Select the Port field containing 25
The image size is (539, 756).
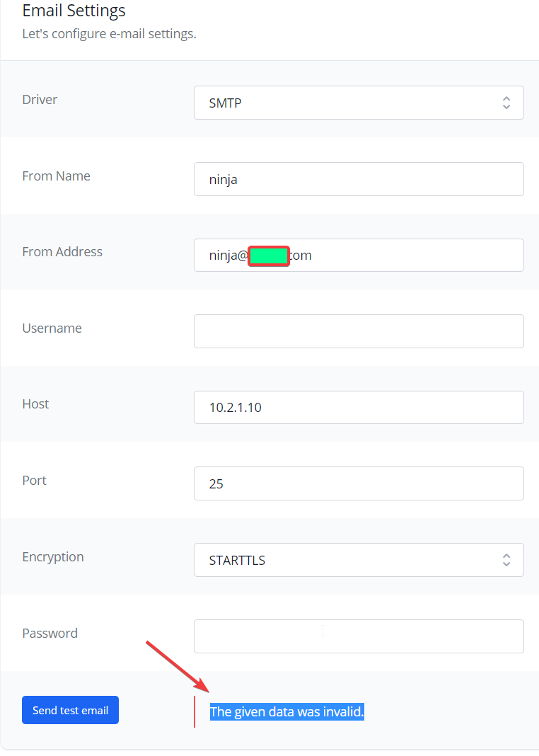tap(359, 483)
